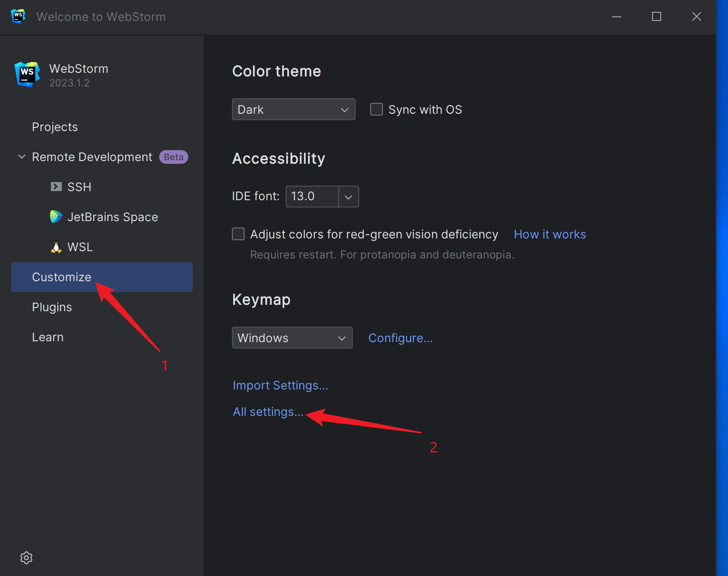
Task: Open the Color theme Dark dropdown
Action: 294,109
